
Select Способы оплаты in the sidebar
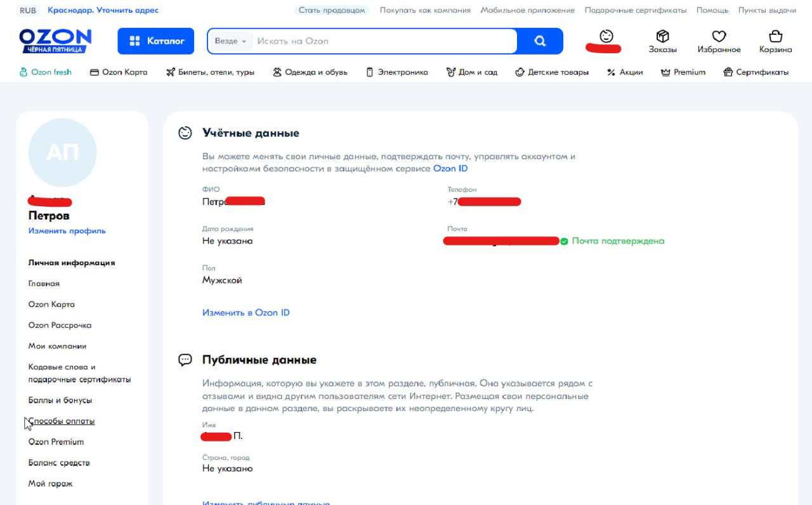[x=62, y=421]
